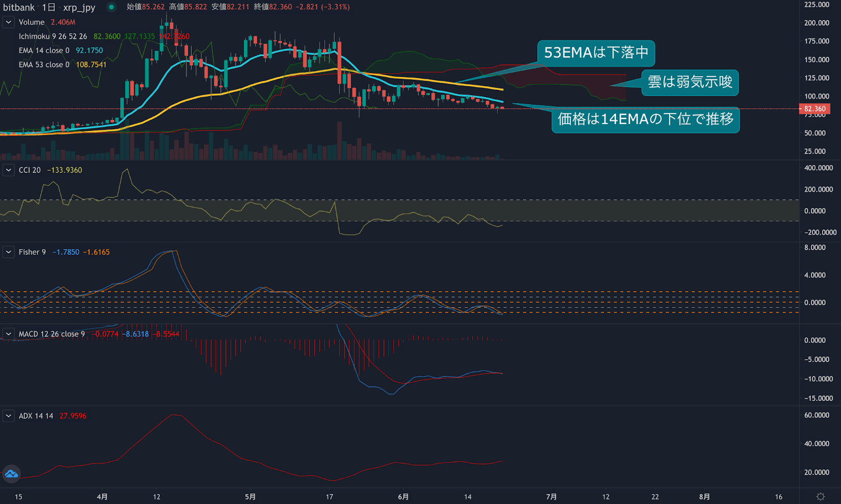Viewport: 841px width, 504px height.
Task: Select the 53EMAは下落中 callout annotation
Action: (x=596, y=53)
